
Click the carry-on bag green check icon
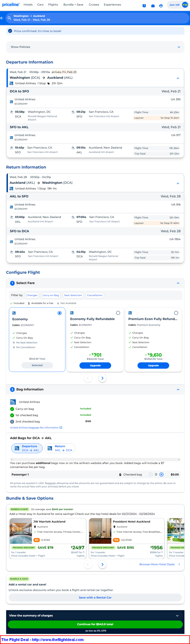pyautogui.click(x=12, y=409)
